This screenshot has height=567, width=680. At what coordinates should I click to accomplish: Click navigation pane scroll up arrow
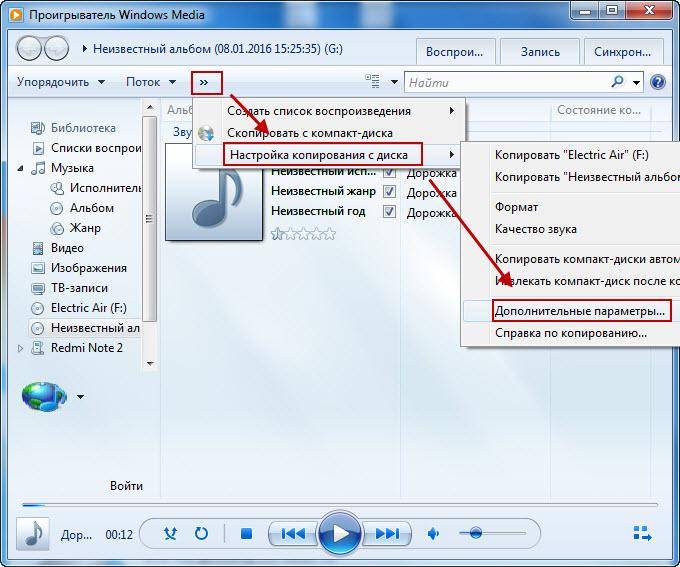150,107
